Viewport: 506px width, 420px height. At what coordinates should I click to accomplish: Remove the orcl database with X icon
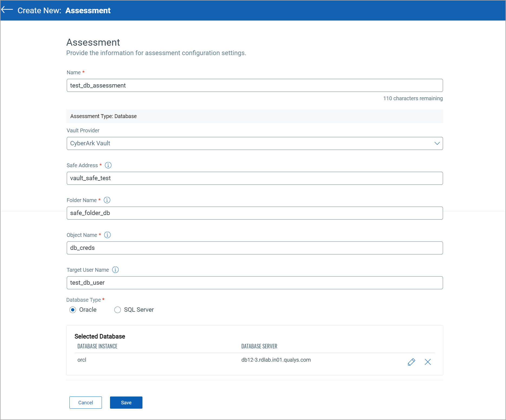428,362
